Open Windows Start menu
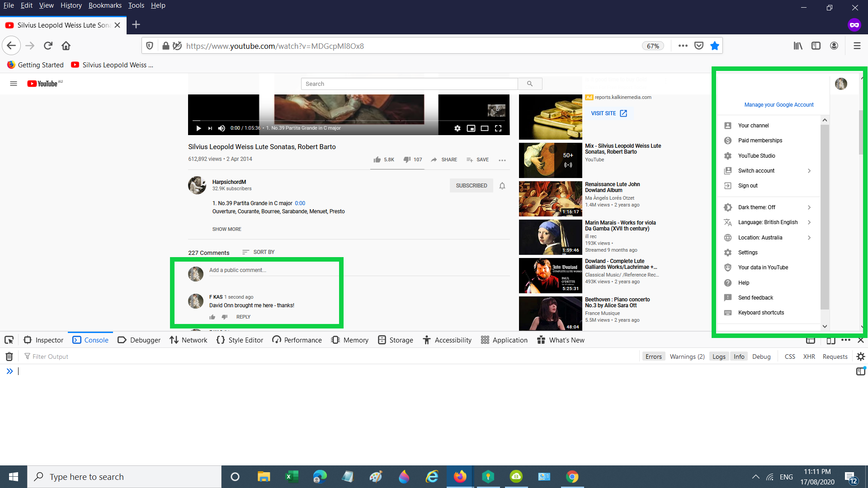 (x=14, y=477)
